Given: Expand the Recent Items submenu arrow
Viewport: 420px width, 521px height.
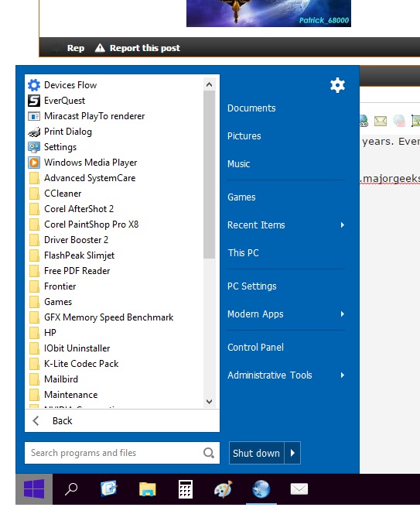Looking at the screenshot, I should click(343, 225).
